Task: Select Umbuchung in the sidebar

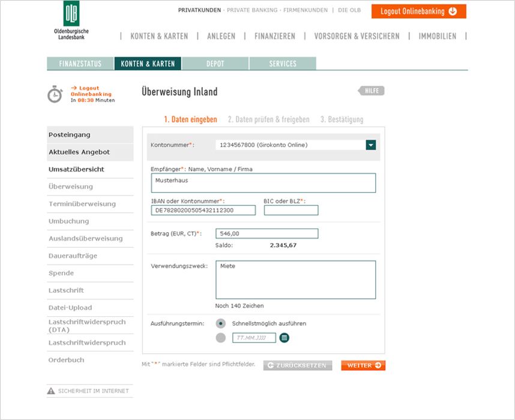Action: pos(90,221)
